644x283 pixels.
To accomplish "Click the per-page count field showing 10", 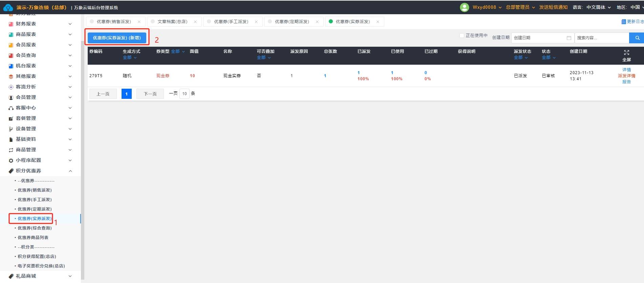I will pyautogui.click(x=185, y=94).
